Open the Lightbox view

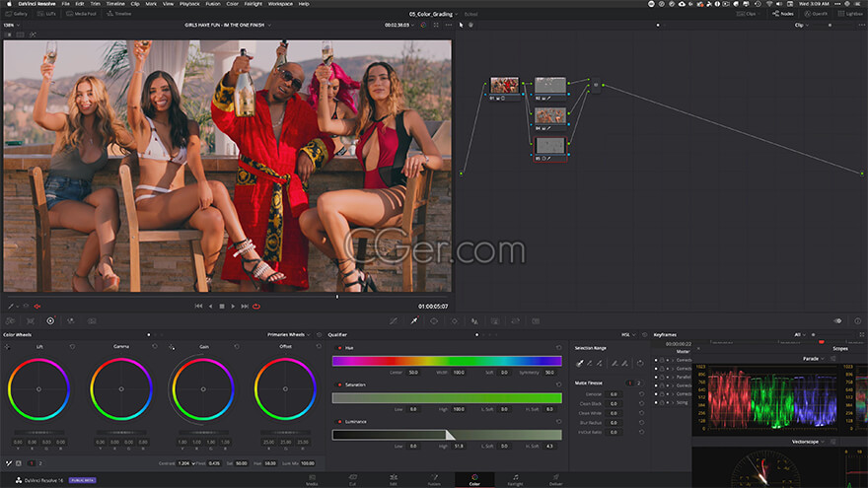(850, 14)
